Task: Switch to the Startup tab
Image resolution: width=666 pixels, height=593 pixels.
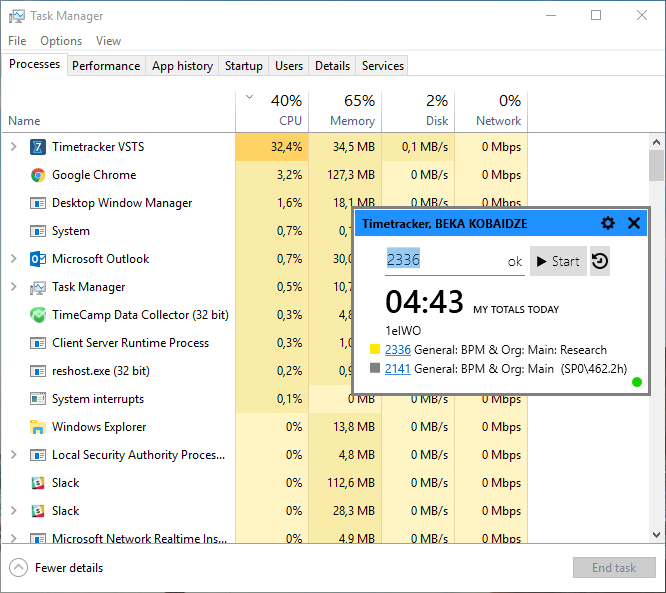Action: (244, 66)
